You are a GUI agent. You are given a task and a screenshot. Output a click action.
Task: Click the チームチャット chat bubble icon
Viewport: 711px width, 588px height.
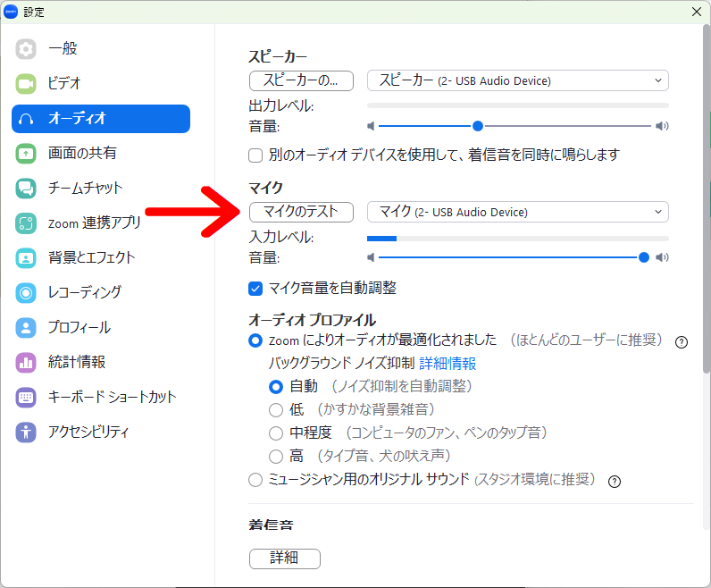point(26,189)
